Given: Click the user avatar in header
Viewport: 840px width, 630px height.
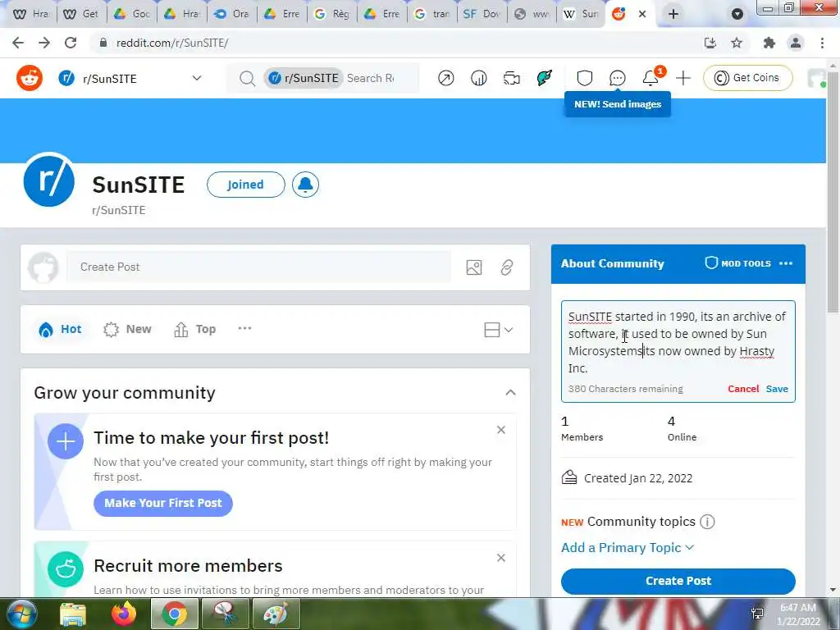Looking at the screenshot, I should click(815, 78).
